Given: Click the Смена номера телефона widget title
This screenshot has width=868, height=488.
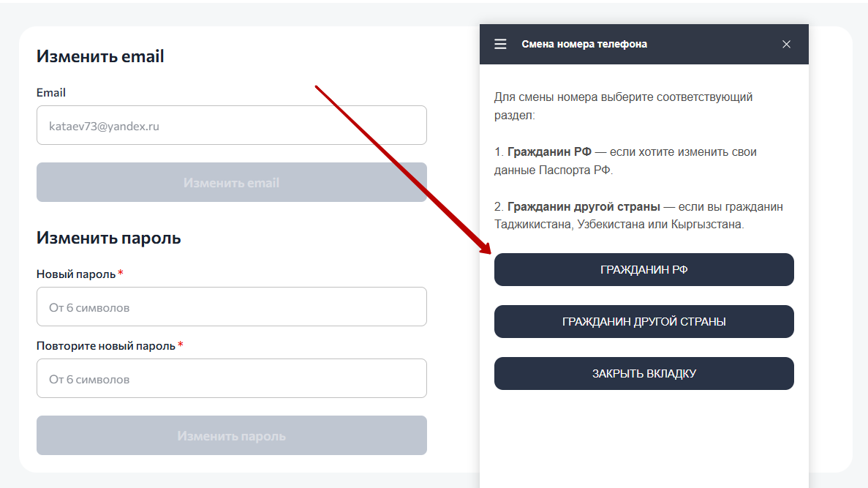Looking at the screenshot, I should 584,44.
